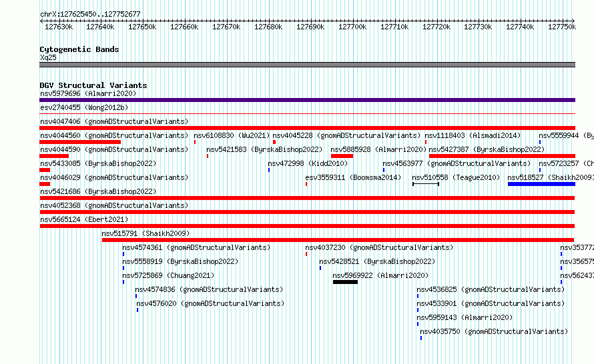Select nsv4035750 (gnomADStructuralVariants) label
Image resolution: width=594 pixels, height=364 pixels.
coord(494,331)
